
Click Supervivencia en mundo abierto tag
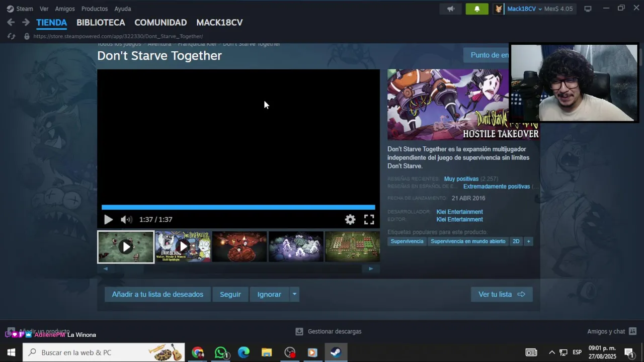click(x=468, y=241)
